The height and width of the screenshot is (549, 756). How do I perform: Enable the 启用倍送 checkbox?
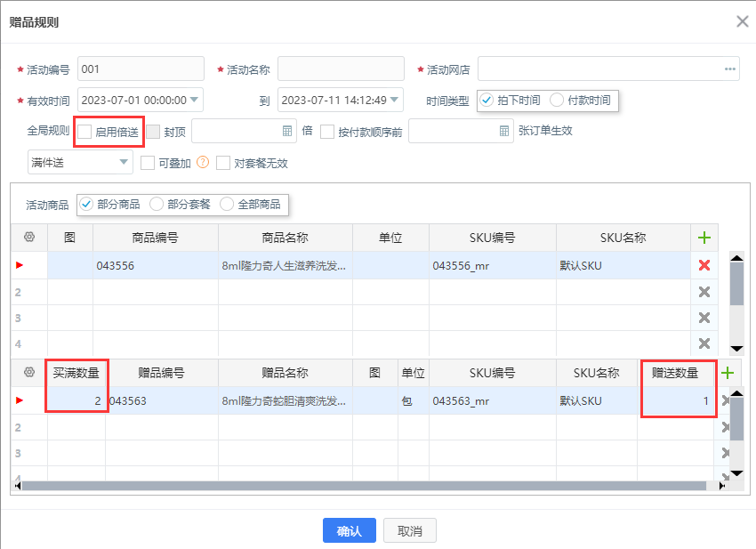click(x=84, y=132)
